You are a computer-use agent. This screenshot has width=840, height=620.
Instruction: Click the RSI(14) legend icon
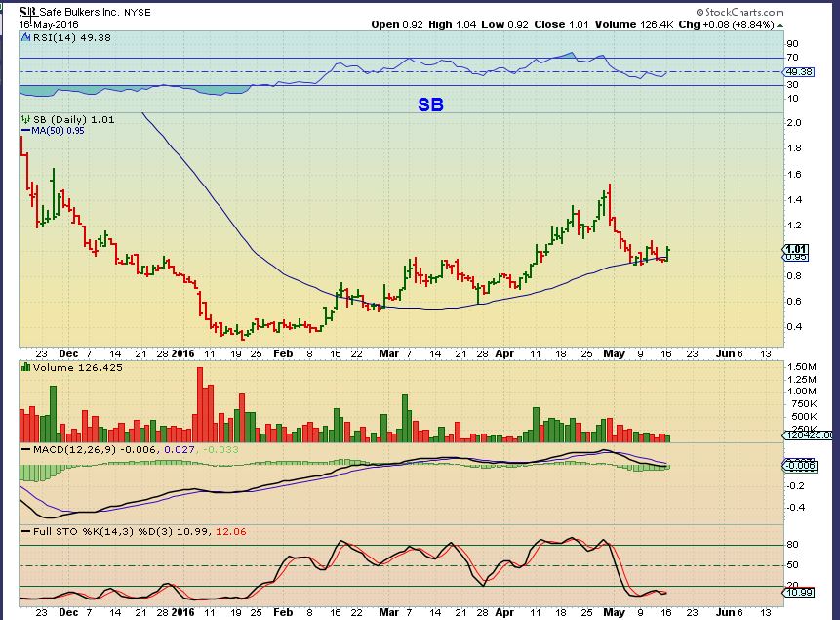(25, 37)
